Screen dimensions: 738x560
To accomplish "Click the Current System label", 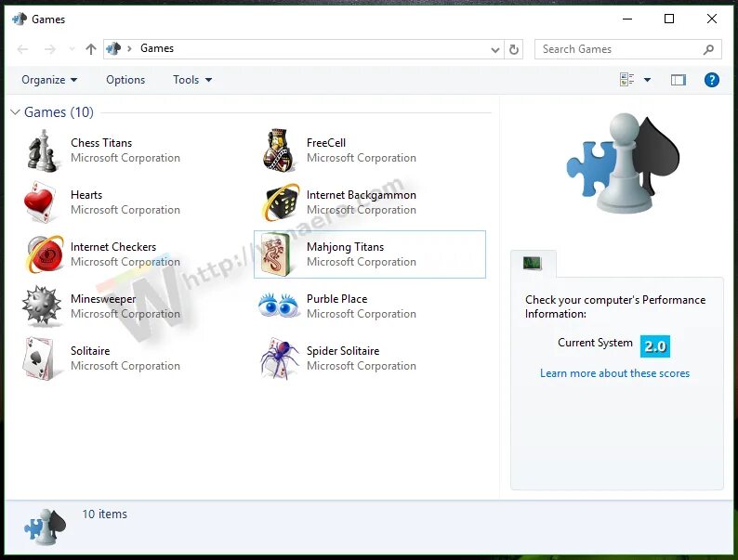I will click(595, 343).
